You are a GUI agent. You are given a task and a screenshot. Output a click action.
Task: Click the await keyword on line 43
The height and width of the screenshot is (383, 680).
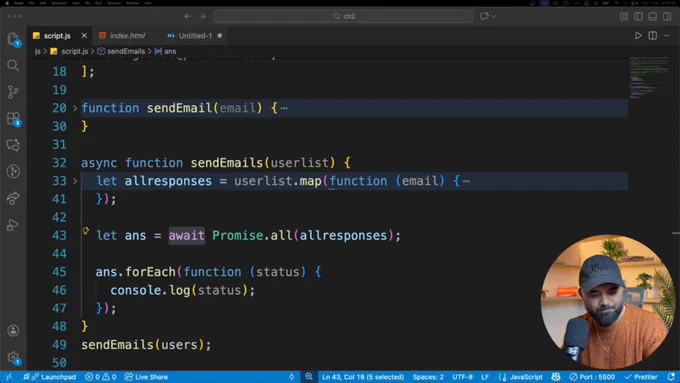pyautogui.click(x=186, y=236)
